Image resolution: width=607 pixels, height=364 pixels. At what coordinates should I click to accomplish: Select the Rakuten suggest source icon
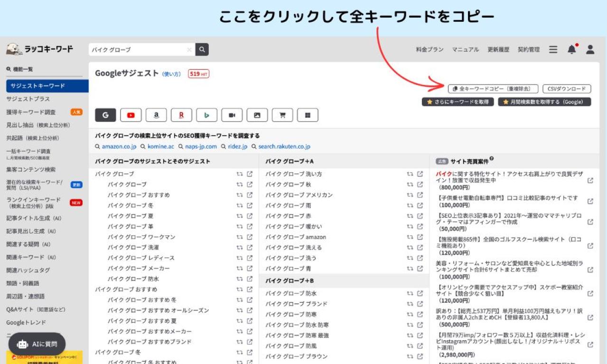coord(181,115)
